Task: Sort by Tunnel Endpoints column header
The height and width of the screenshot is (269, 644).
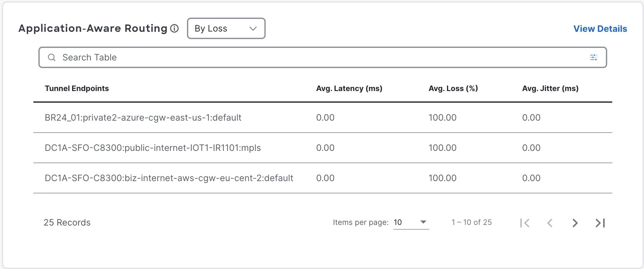Action: [x=77, y=89]
